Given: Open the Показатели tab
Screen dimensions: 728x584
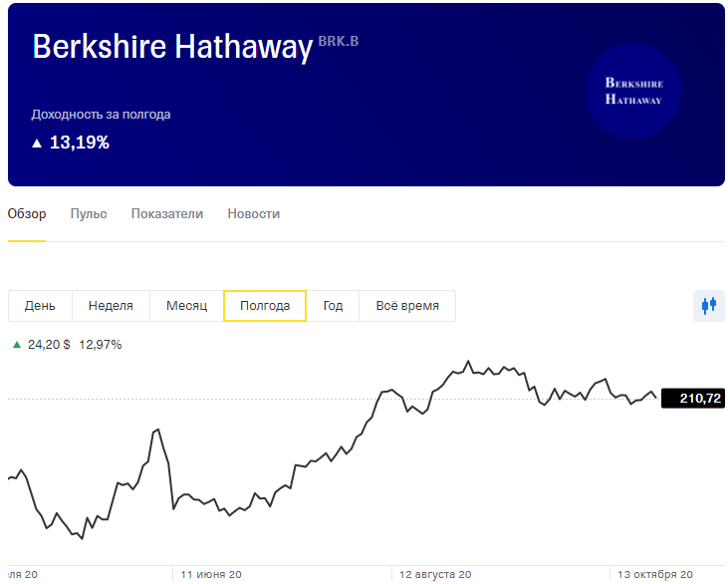Looking at the screenshot, I should tap(167, 213).
